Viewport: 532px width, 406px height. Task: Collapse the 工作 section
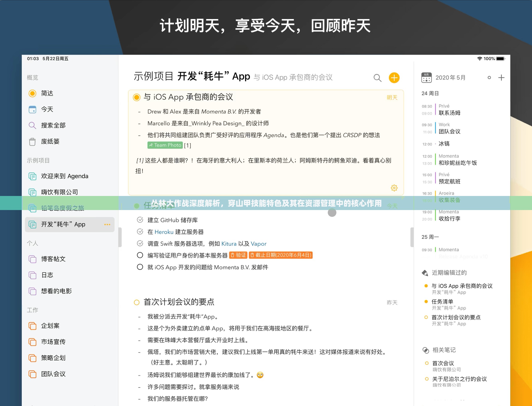pyautogui.click(x=32, y=310)
